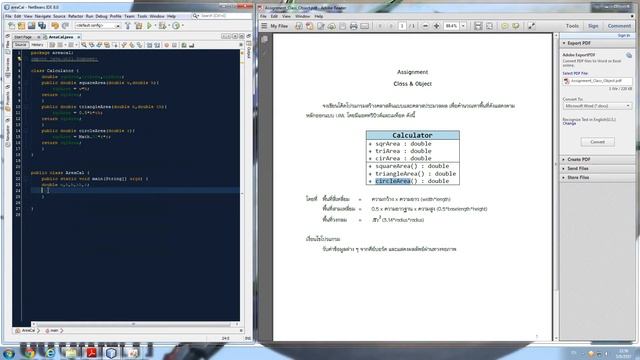Image resolution: width=640 pixels, height=360 pixels.
Task: Open left navigation pane icon in Reader
Action: pyautogui.click(x=264, y=39)
